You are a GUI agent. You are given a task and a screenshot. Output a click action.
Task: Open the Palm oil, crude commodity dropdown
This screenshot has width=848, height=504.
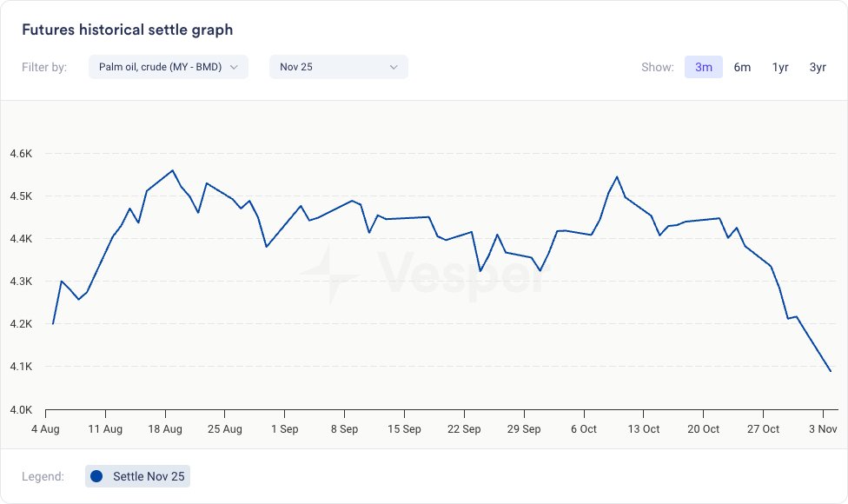click(161, 67)
